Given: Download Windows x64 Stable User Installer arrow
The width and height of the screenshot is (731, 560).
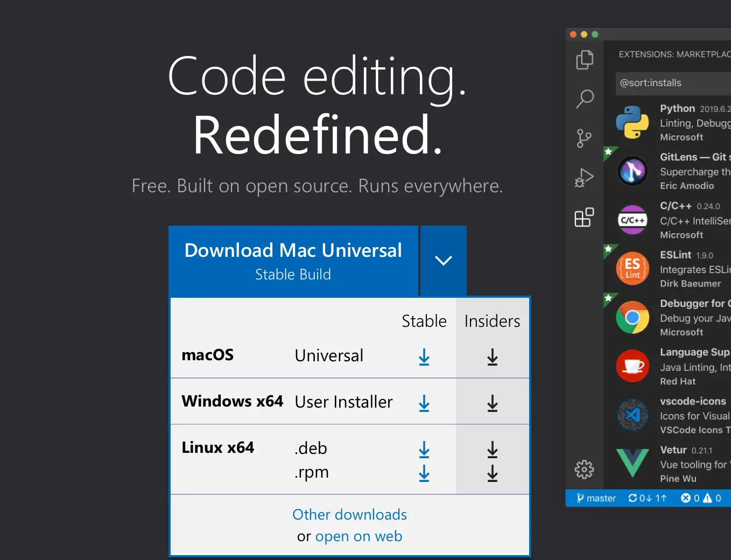Looking at the screenshot, I should 424,403.
